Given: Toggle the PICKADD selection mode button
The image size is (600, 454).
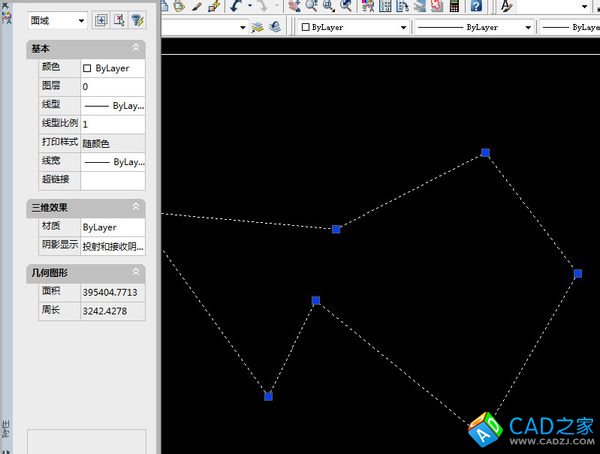Looking at the screenshot, I should click(x=101, y=20).
